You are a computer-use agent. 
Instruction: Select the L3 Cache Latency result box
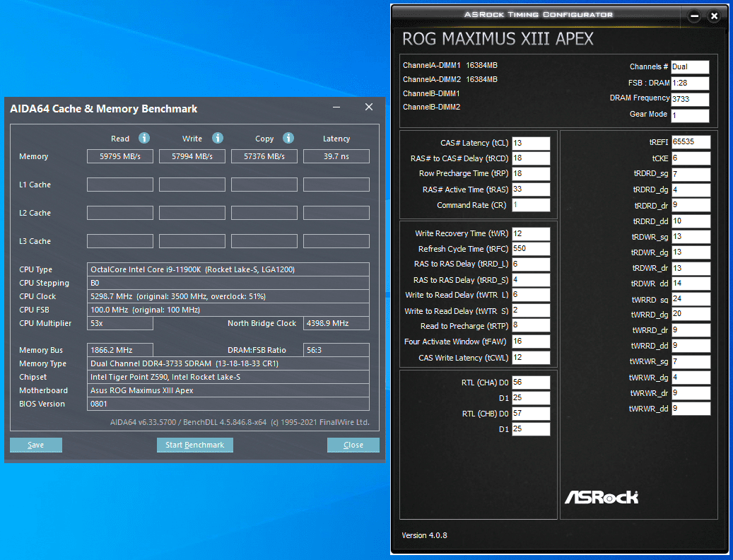click(336, 241)
